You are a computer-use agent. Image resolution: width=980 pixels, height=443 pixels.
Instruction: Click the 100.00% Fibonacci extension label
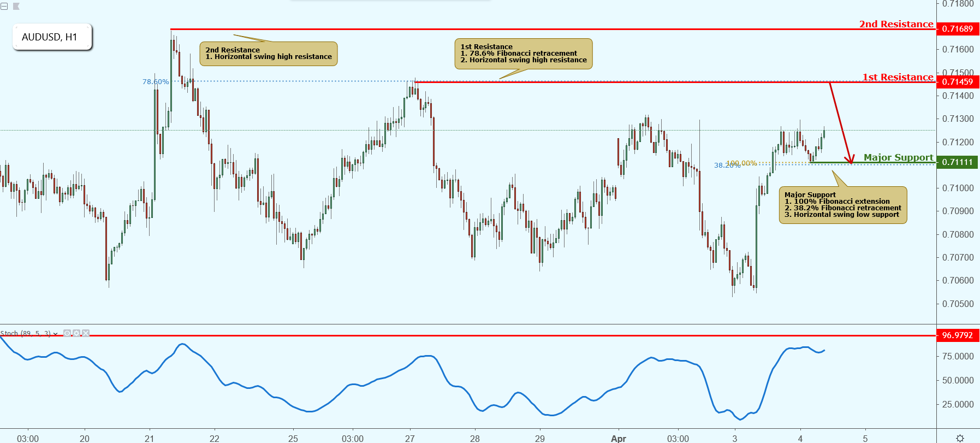coord(742,163)
